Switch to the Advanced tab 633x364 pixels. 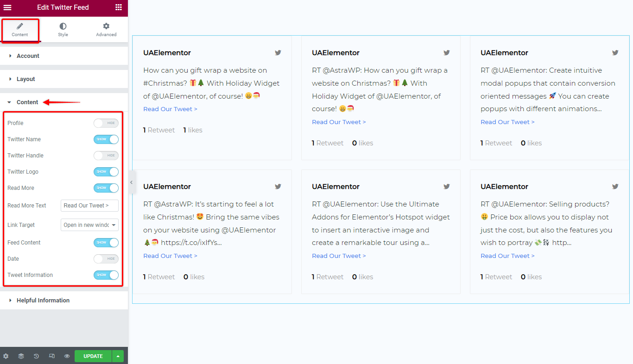(106, 30)
